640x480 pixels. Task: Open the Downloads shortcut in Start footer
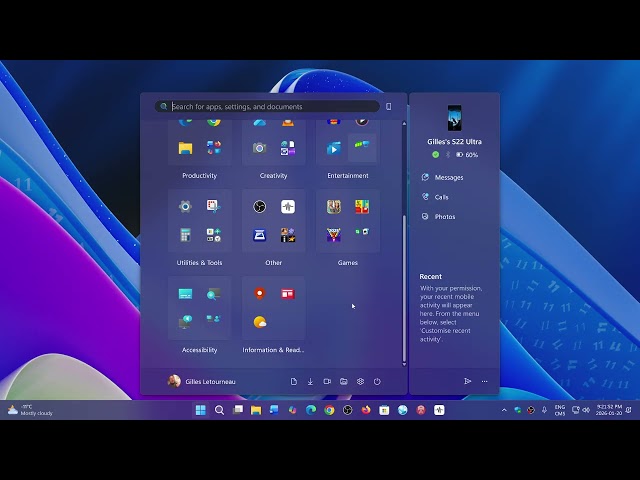[310, 382]
